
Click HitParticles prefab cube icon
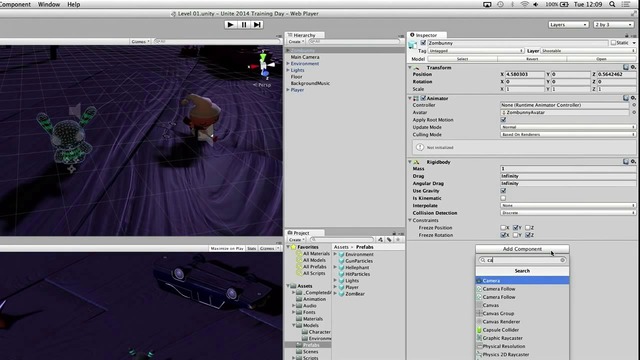(342, 274)
